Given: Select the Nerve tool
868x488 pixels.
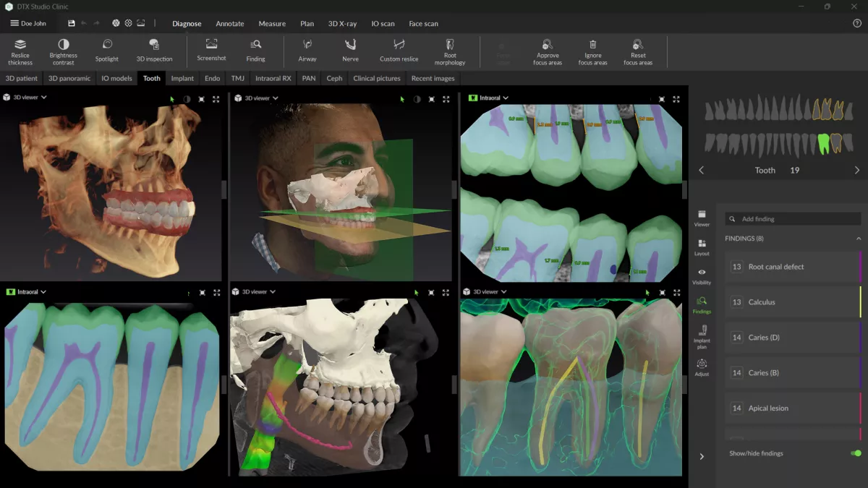Looking at the screenshot, I should tap(350, 51).
